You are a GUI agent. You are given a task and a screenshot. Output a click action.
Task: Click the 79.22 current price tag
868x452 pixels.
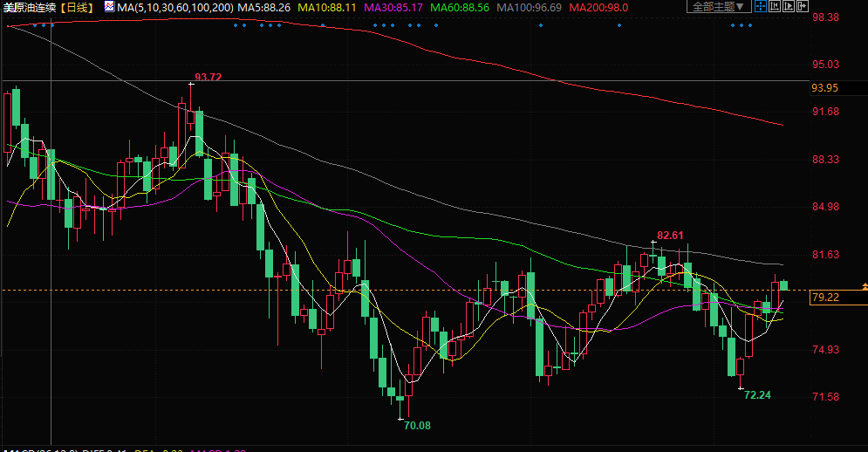coord(824,298)
